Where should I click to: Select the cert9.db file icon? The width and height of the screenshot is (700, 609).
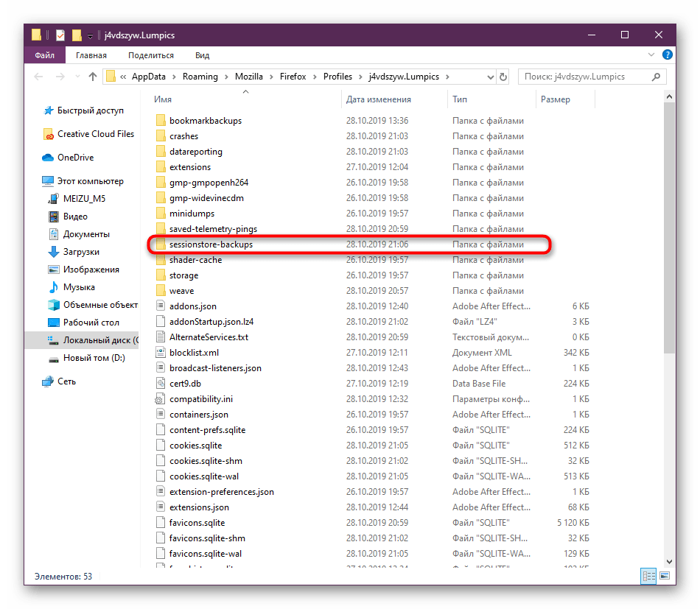[x=161, y=383]
